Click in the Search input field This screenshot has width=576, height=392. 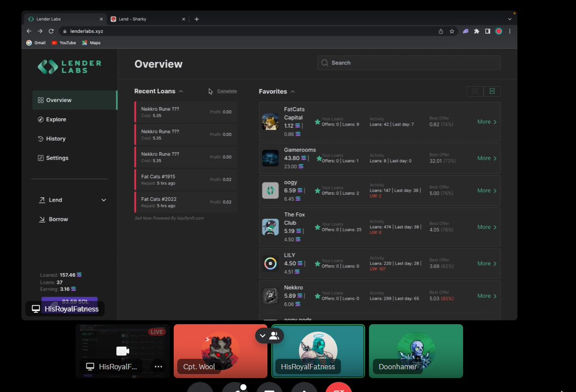pyautogui.click(x=409, y=63)
